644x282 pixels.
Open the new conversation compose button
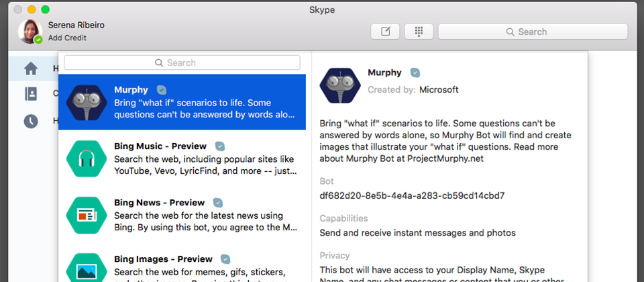pos(385,32)
